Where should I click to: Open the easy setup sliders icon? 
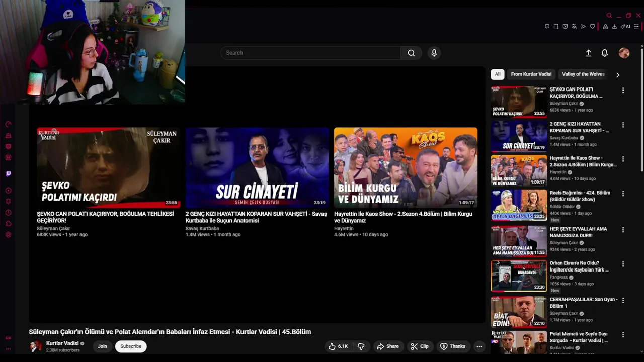pyautogui.click(x=636, y=27)
